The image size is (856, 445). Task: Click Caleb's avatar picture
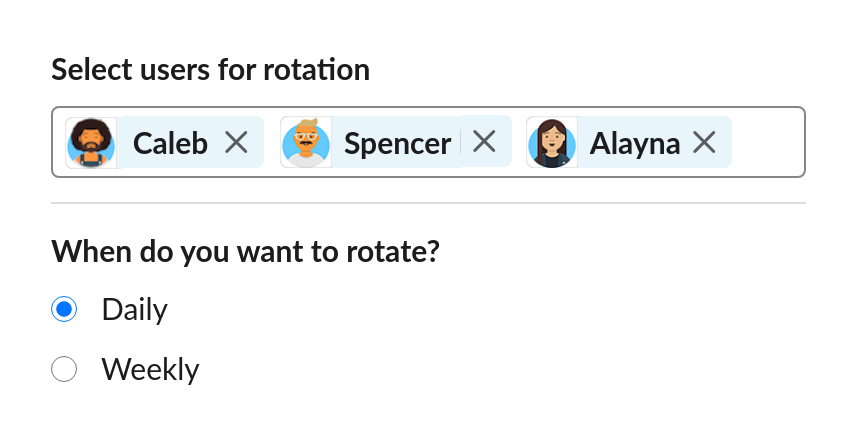tap(91, 143)
